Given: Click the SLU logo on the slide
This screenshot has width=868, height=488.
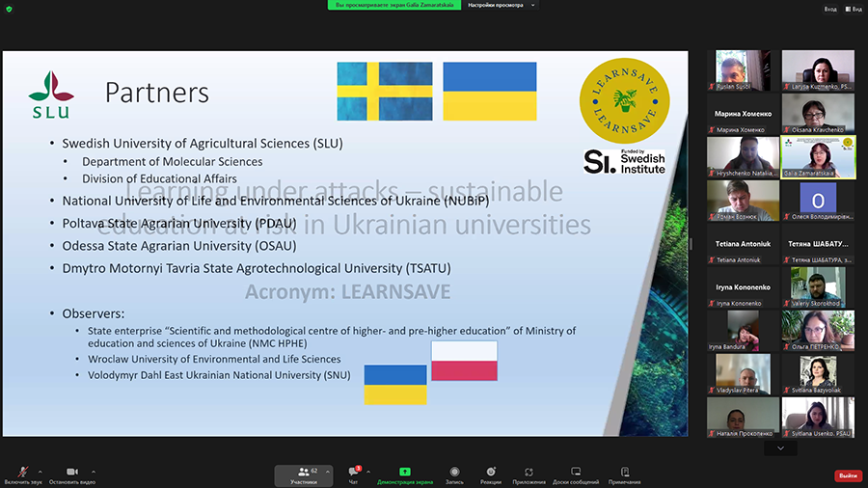Looking at the screenshot, I should (x=51, y=95).
